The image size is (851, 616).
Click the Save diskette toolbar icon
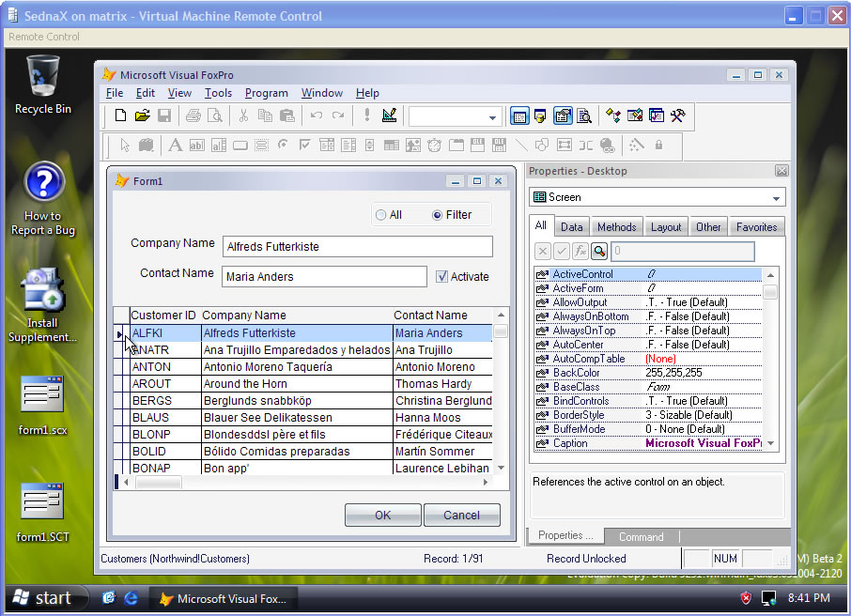(x=163, y=115)
